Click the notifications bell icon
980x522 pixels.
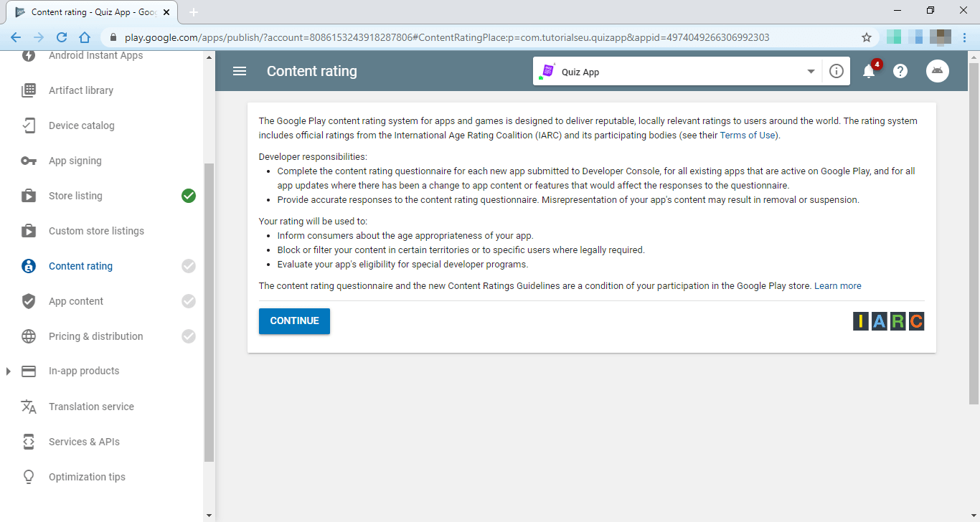tap(869, 71)
